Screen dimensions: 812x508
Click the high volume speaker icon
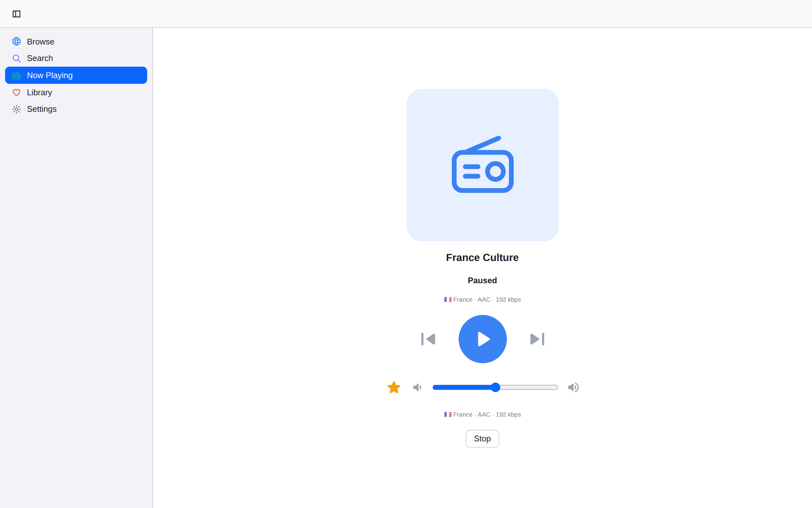pos(573,387)
